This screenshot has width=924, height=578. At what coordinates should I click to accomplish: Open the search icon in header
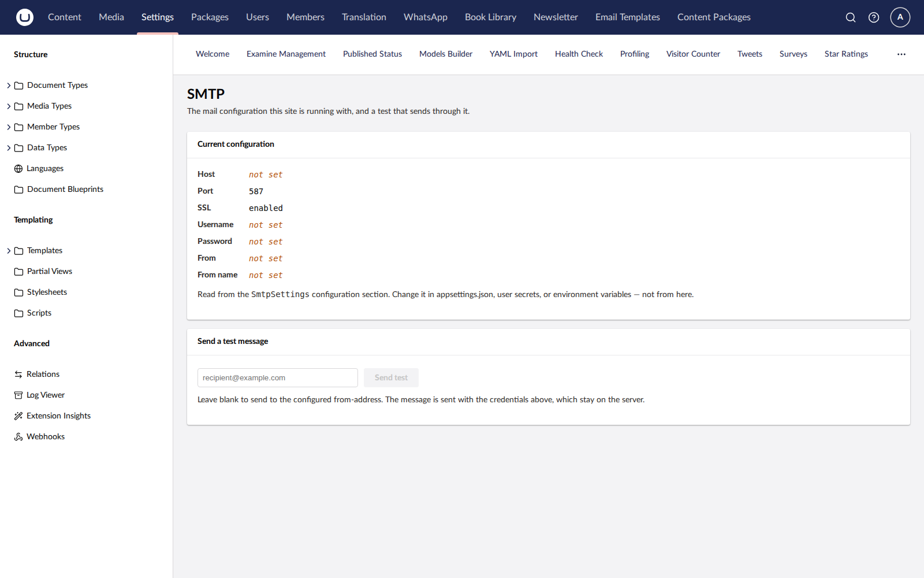pyautogui.click(x=851, y=17)
